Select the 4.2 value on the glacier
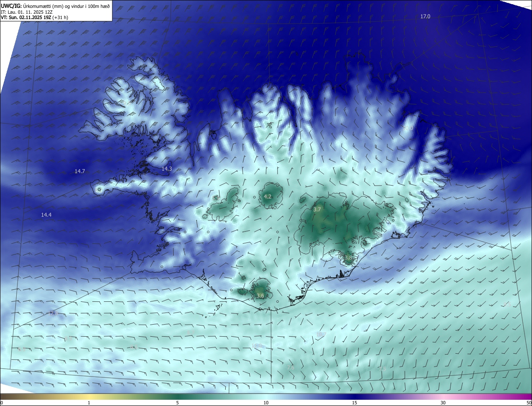This screenshot has width=532, height=406. click(x=268, y=197)
